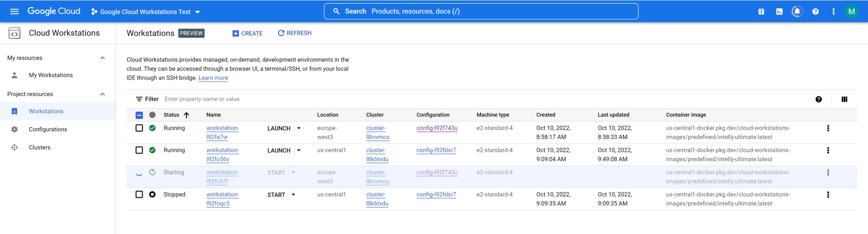Open Start dropdown arrow for workstation-l92foqc5
The height and width of the screenshot is (234, 868).
click(x=293, y=195)
